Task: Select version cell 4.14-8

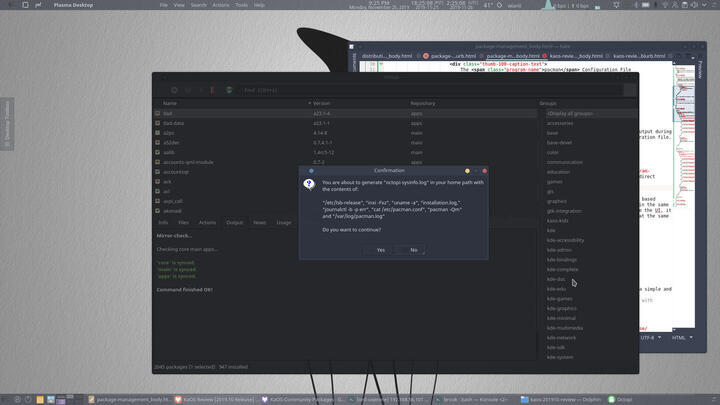Action: point(320,133)
